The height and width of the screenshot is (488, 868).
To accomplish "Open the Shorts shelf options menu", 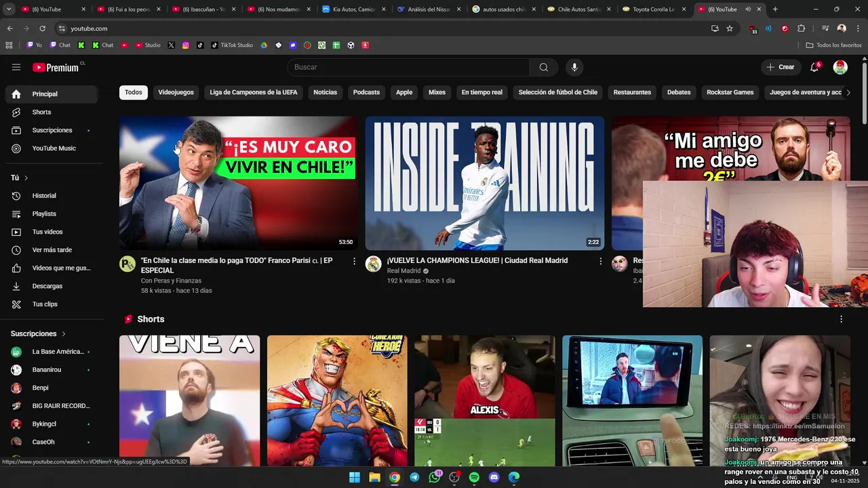I will (x=842, y=319).
